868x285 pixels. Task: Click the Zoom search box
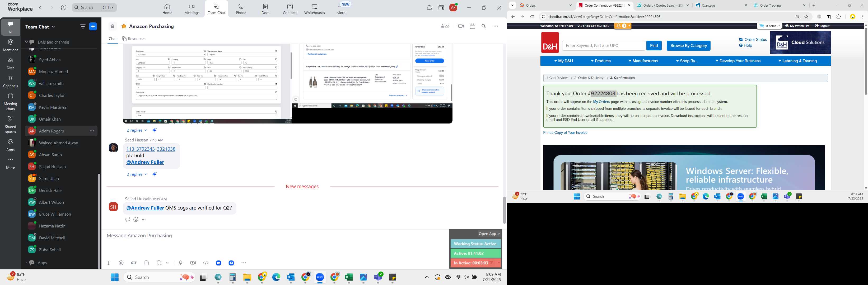coord(94,7)
